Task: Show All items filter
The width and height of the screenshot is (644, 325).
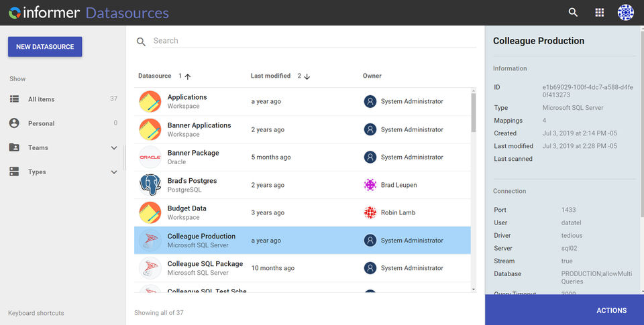Action: coord(42,99)
